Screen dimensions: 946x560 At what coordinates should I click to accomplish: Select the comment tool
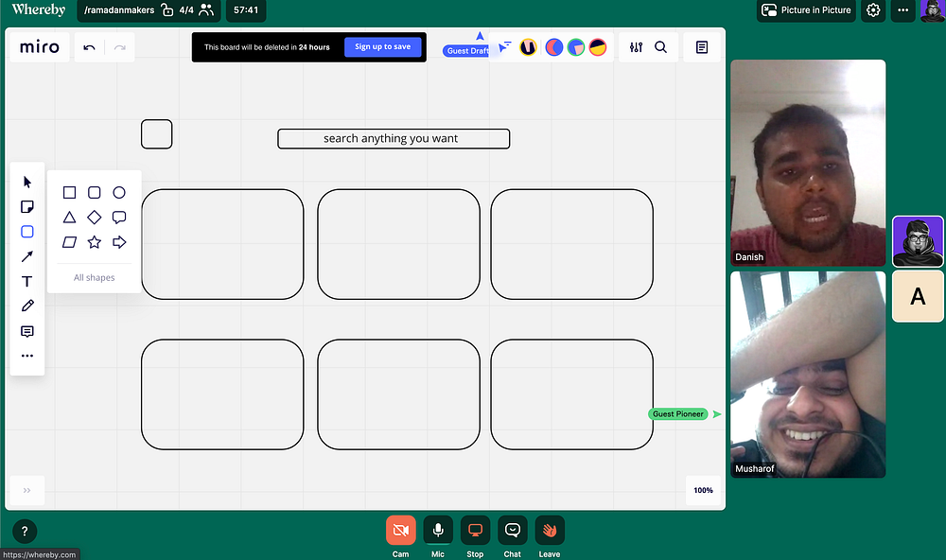click(x=27, y=331)
